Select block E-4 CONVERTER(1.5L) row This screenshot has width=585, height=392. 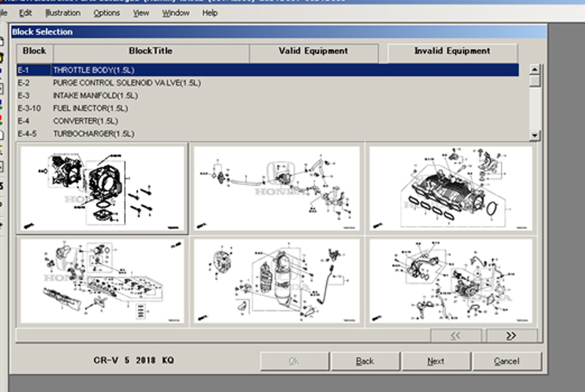pyautogui.click(x=268, y=121)
